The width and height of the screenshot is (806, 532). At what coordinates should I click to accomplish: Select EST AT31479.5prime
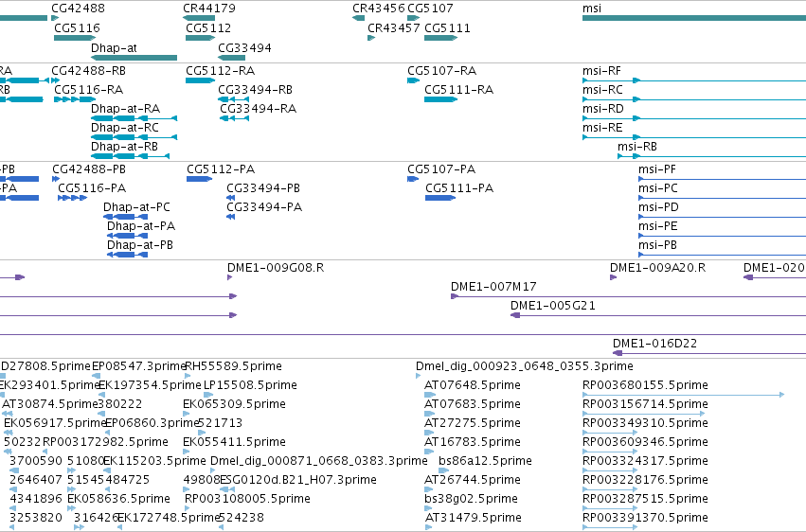point(429,527)
